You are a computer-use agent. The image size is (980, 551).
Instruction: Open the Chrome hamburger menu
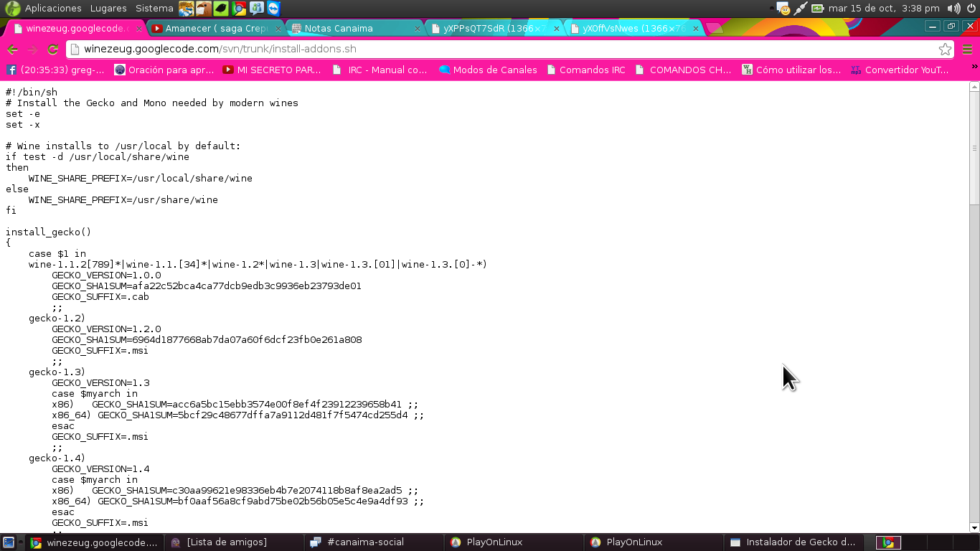point(968,50)
